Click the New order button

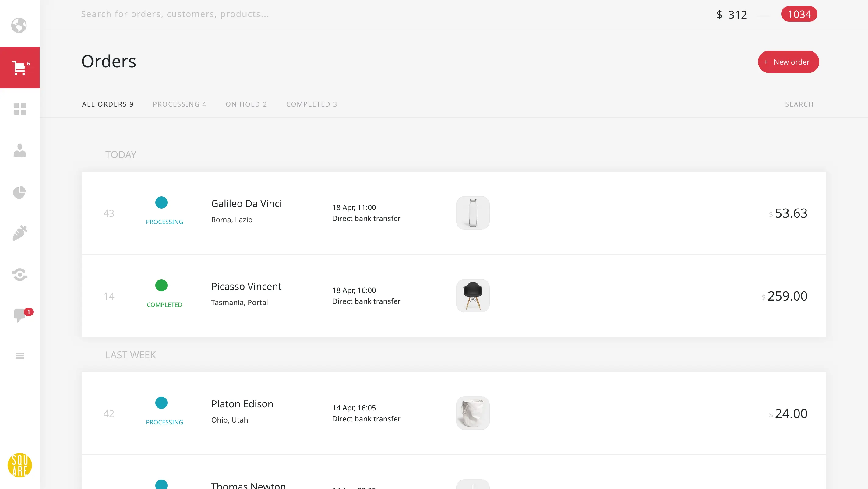pos(788,62)
